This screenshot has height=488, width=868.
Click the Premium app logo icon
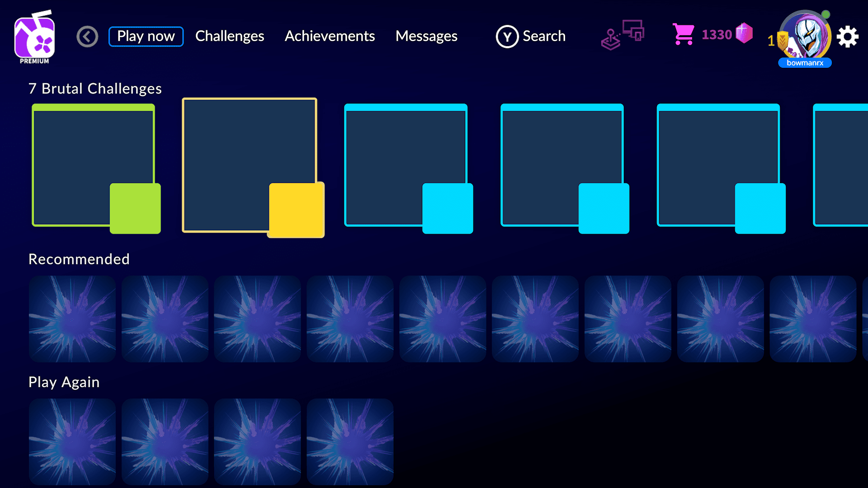point(34,37)
